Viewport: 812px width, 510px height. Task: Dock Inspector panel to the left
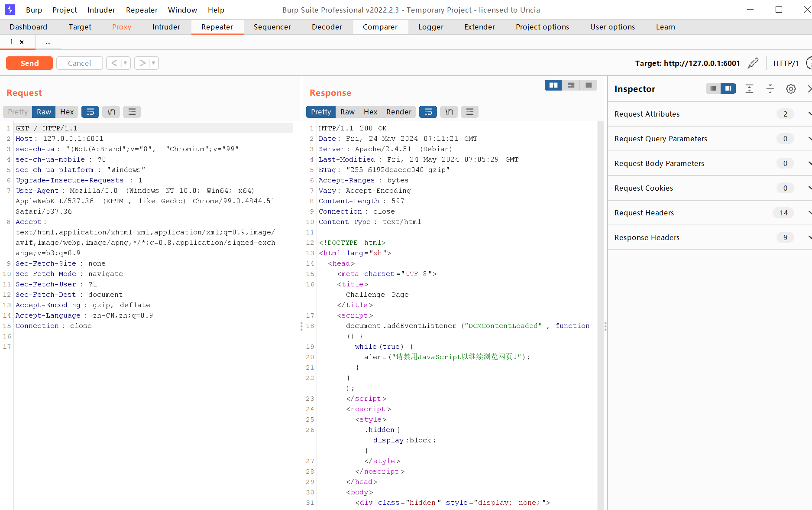click(x=713, y=88)
